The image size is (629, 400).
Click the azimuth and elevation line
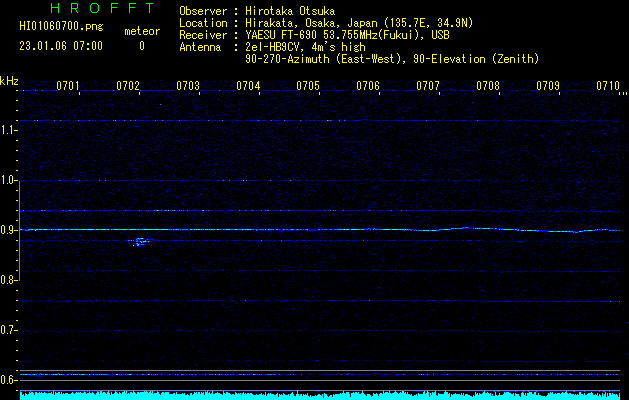[x=392, y=59]
